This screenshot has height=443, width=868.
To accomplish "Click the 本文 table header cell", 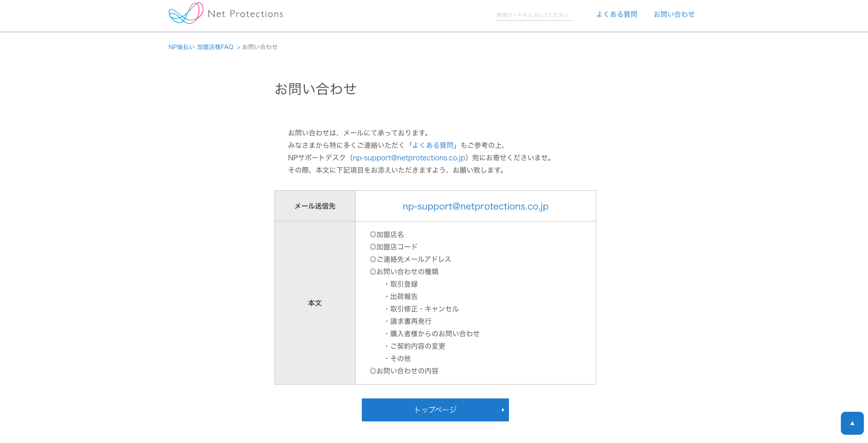I will click(x=315, y=303).
